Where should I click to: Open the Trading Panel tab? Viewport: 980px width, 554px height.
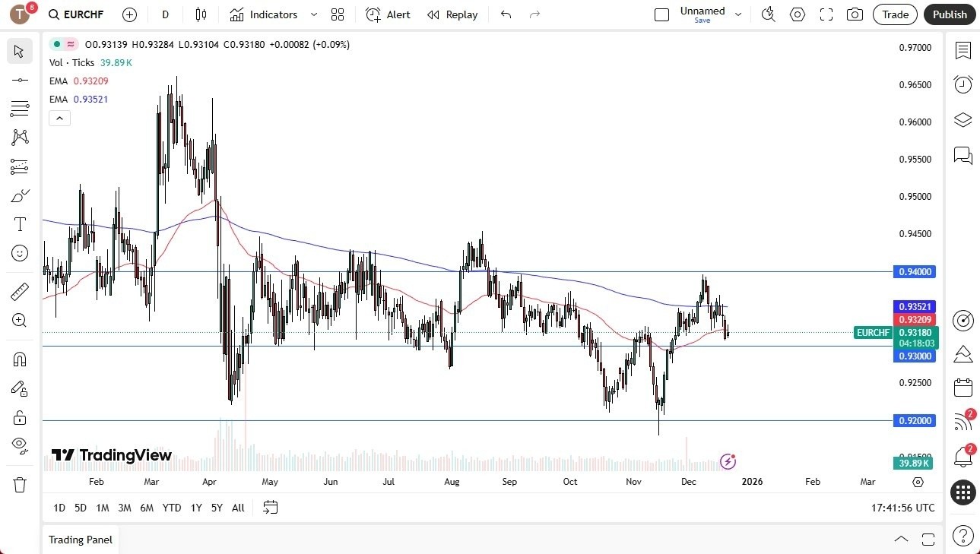coord(81,540)
